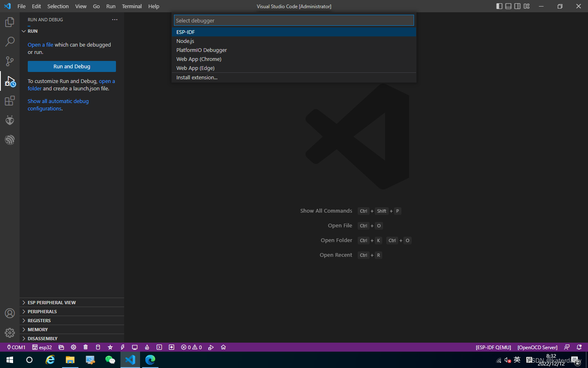Open Views and More Actions ellipsis menu

pos(115,20)
